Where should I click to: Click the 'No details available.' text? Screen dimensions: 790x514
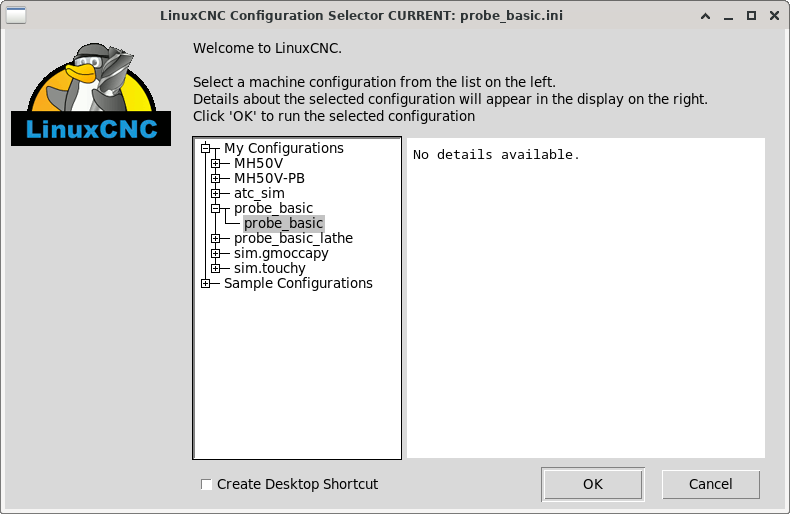pyautogui.click(x=496, y=155)
